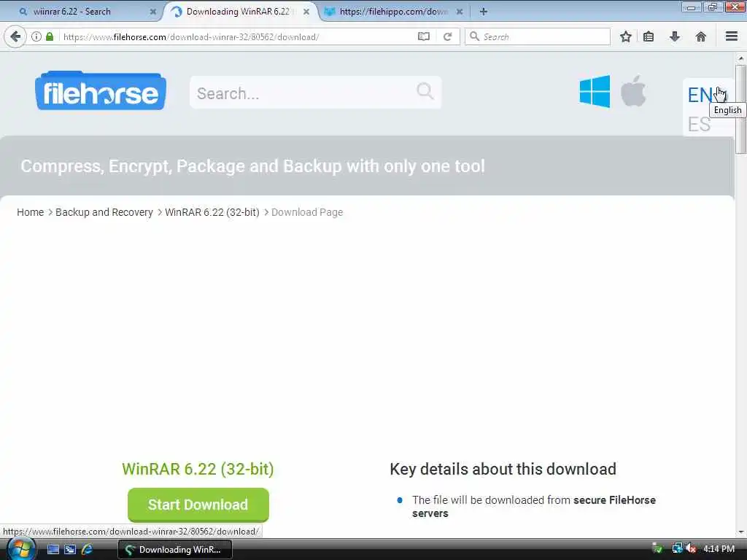The height and width of the screenshot is (560, 747).
Task: Click the green padlock security icon
Action: point(49,36)
